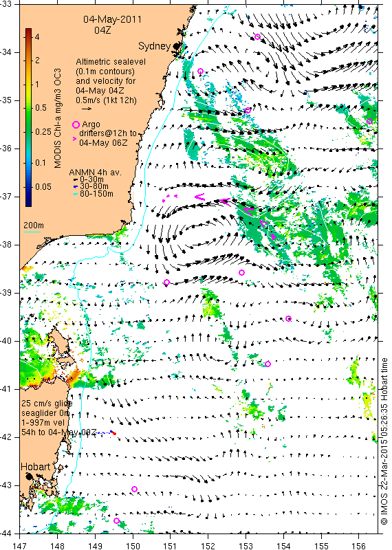Screen dimensions: 392x550
Task: Click the dark blue bottom of the color bar
Action: pos(28,203)
